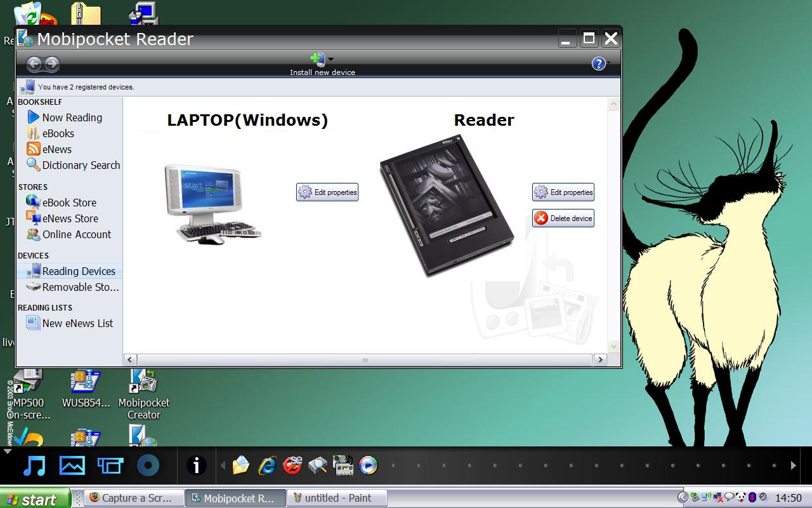Click the horizontal scrollbar right arrow
Screen dimensions: 812x508
(x=600, y=360)
